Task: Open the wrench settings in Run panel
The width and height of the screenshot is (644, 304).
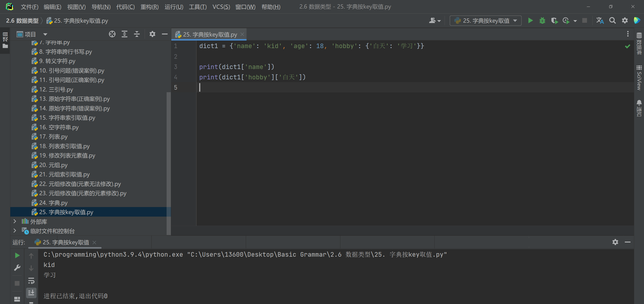Action: click(17, 268)
